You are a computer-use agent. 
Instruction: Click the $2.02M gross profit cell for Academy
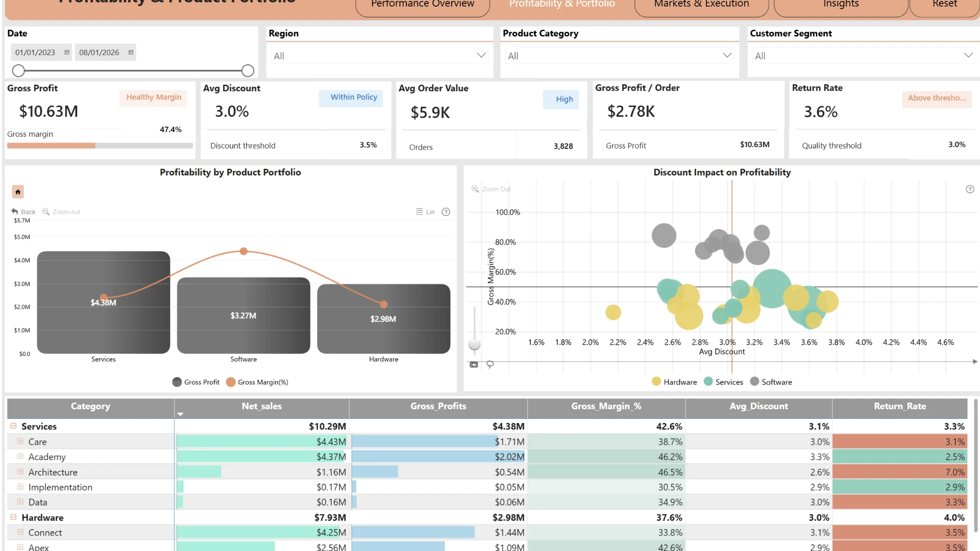pyautogui.click(x=439, y=457)
